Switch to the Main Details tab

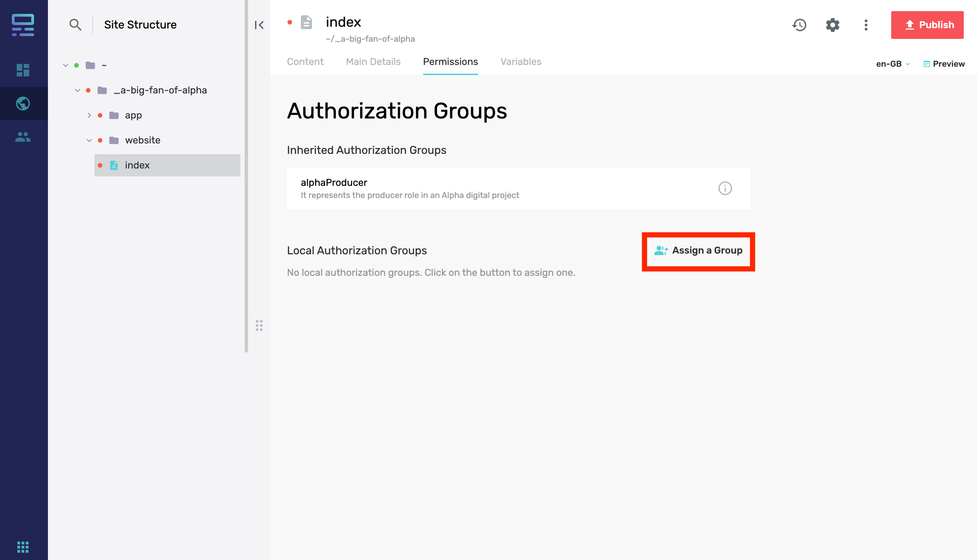tap(373, 61)
